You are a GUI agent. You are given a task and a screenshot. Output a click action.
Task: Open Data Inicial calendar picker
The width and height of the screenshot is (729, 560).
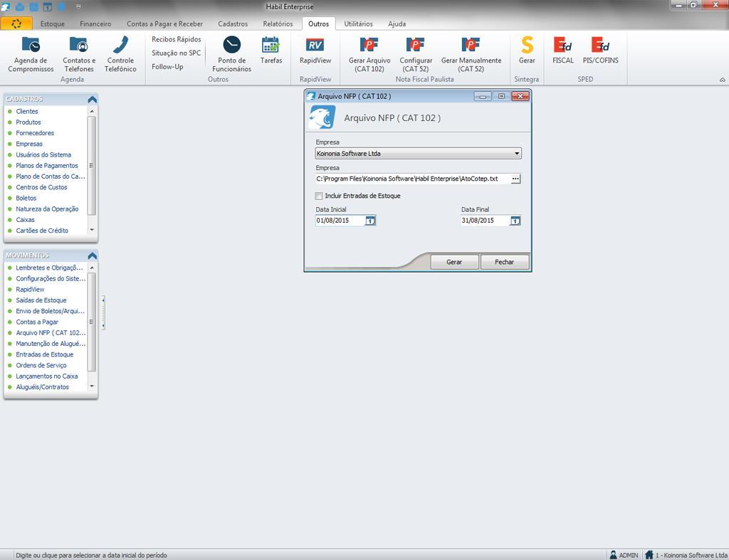[x=370, y=221]
